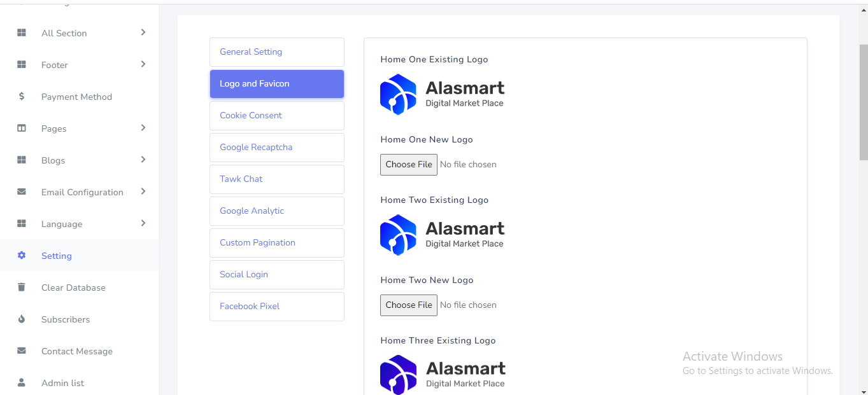Click the Payment Method dollar icon
Screen dimensions: 868x395
(22, 97)
